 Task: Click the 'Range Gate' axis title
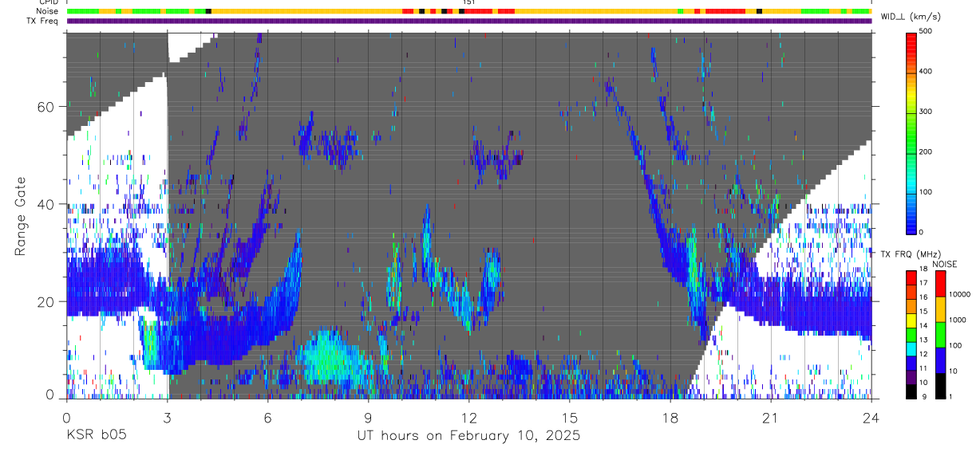(x=22, y=216)
